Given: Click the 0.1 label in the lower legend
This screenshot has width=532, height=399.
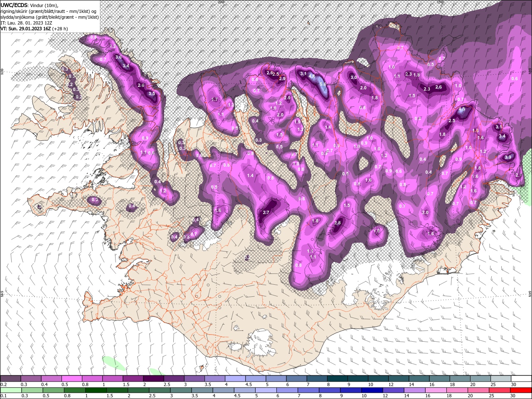Looking at the screenshot, I should point(3,396).
